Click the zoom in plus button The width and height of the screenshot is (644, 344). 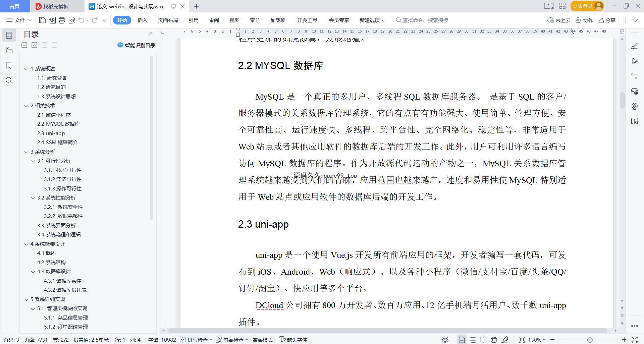coord(624,340)
